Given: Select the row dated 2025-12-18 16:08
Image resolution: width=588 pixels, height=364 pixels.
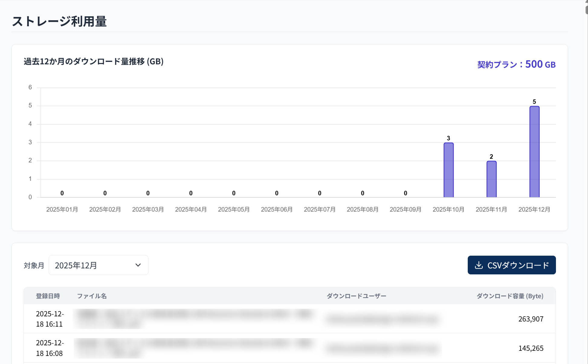Looking at the screenshot, I should point(50,348).
